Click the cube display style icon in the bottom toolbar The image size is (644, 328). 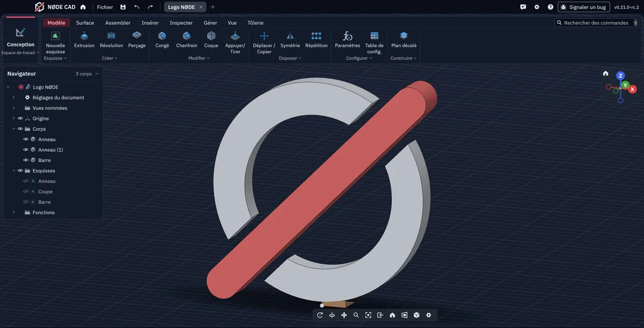(416, 315)
